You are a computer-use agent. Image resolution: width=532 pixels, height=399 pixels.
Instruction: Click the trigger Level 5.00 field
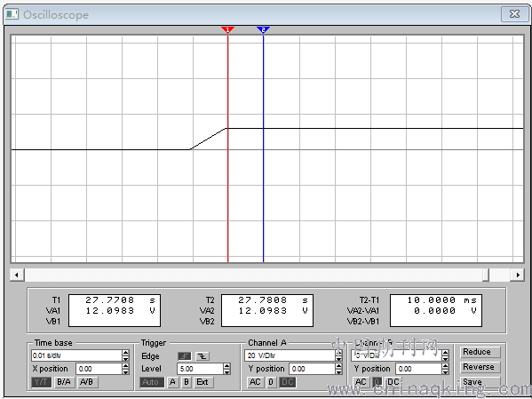click(x=200, y=369)
